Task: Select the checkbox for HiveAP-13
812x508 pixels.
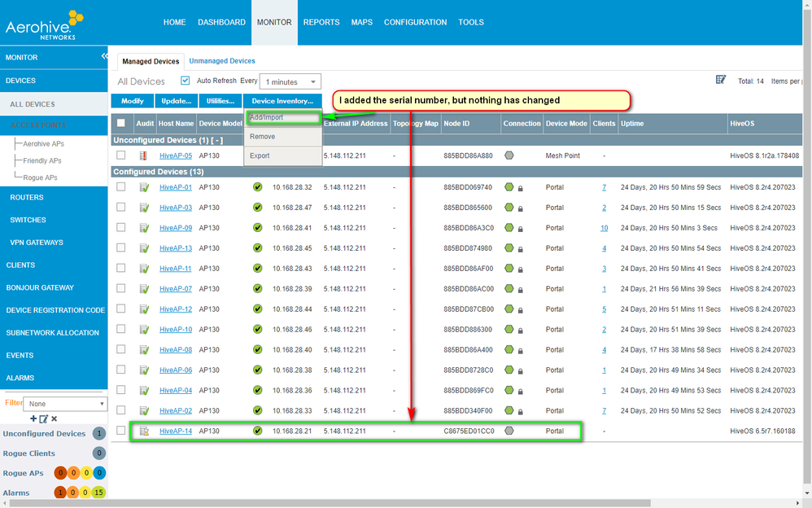Action: coord(120,247)
